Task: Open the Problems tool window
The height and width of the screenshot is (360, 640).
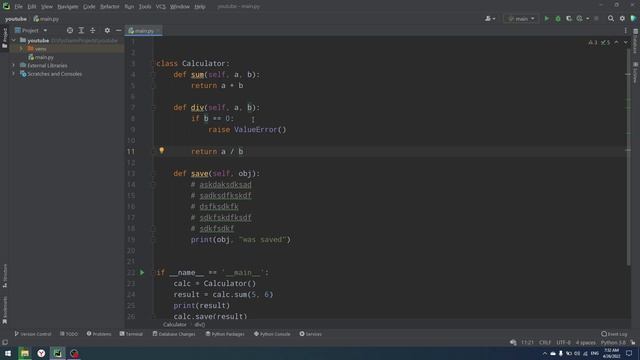Action: coord(99,334)
